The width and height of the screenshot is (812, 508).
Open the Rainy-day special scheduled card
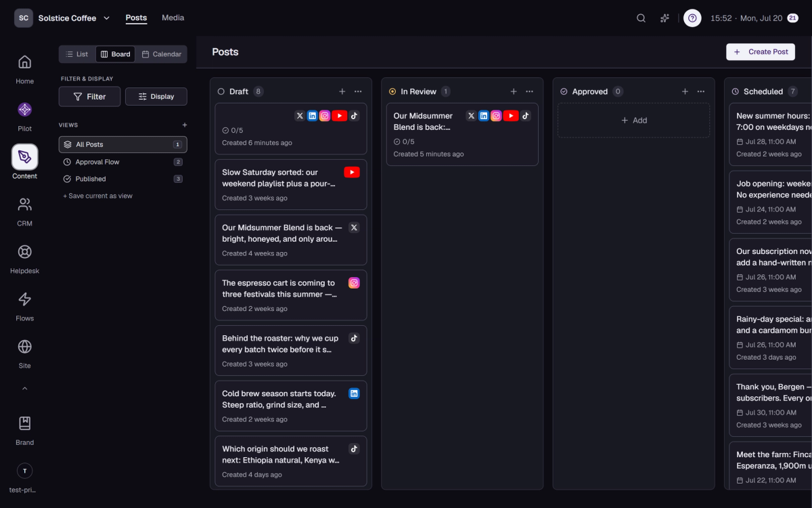click(771, 337)
